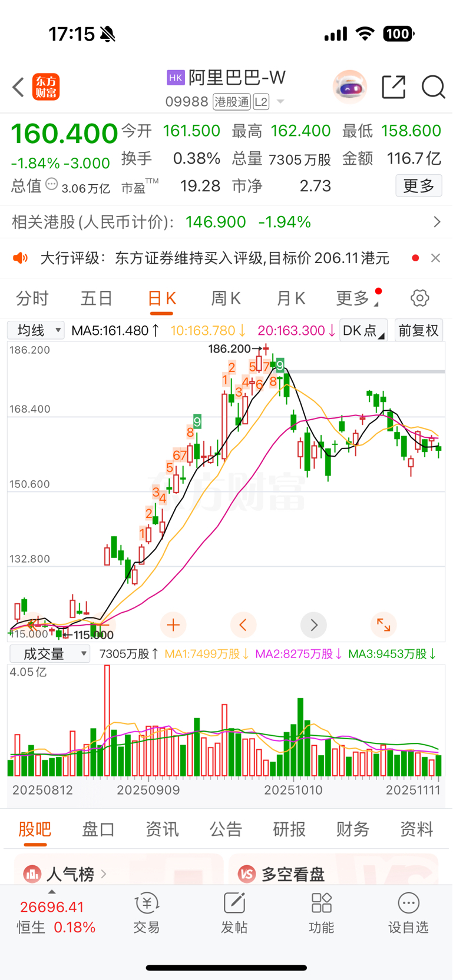Expand the 更多 chart period menu

[x=358, y=298]
